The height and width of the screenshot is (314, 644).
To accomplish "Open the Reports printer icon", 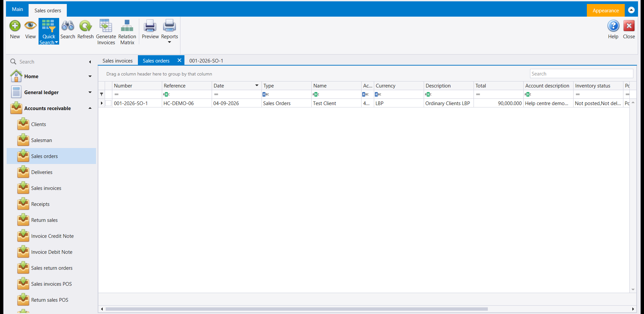I will (x=169, y=26).
